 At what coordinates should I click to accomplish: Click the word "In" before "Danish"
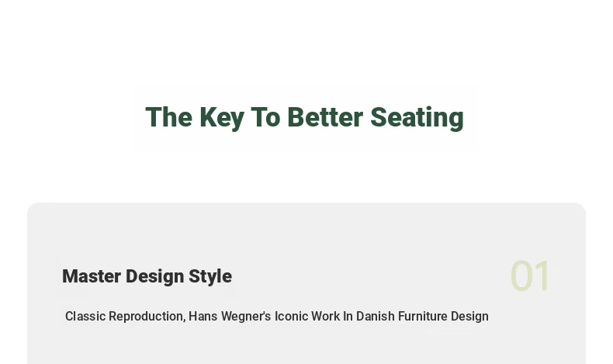(x=348, y=316)
